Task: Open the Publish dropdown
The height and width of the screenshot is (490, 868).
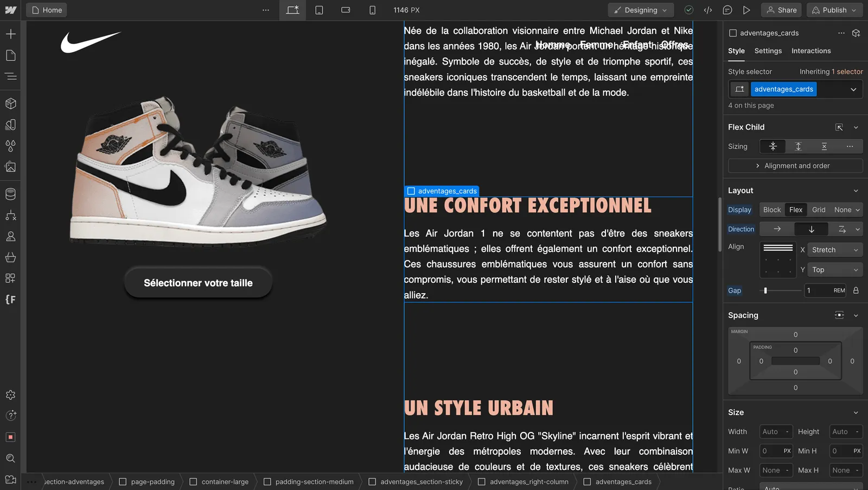Action: click(835, 10)
